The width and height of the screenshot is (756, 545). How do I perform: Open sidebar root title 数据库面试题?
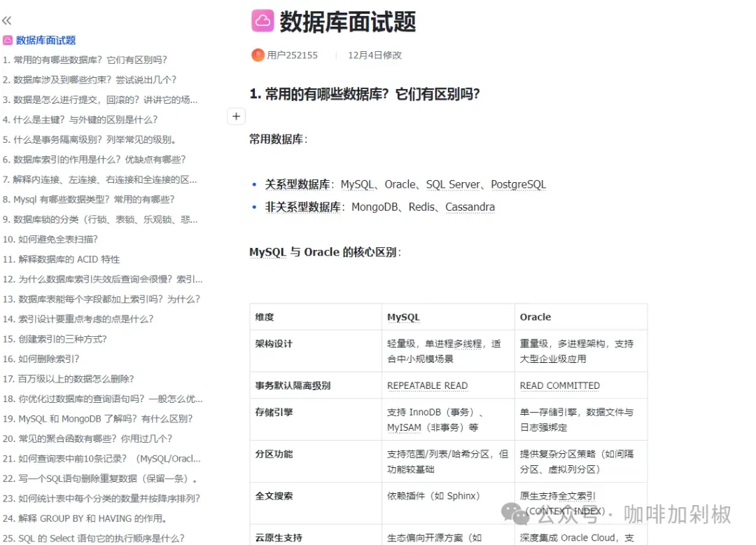tap(45, 41)
